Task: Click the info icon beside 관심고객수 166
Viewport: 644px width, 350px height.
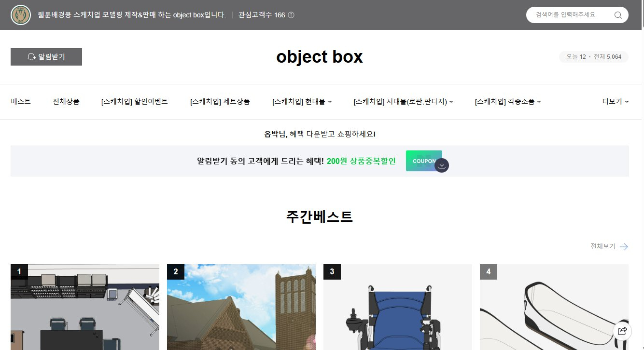Action: [x=291, y=15]
